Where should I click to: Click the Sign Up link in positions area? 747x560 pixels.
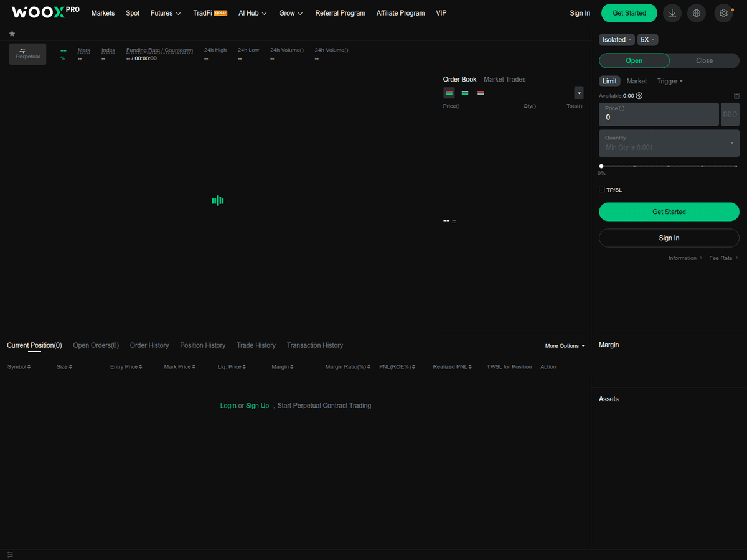tap(257, 406)
